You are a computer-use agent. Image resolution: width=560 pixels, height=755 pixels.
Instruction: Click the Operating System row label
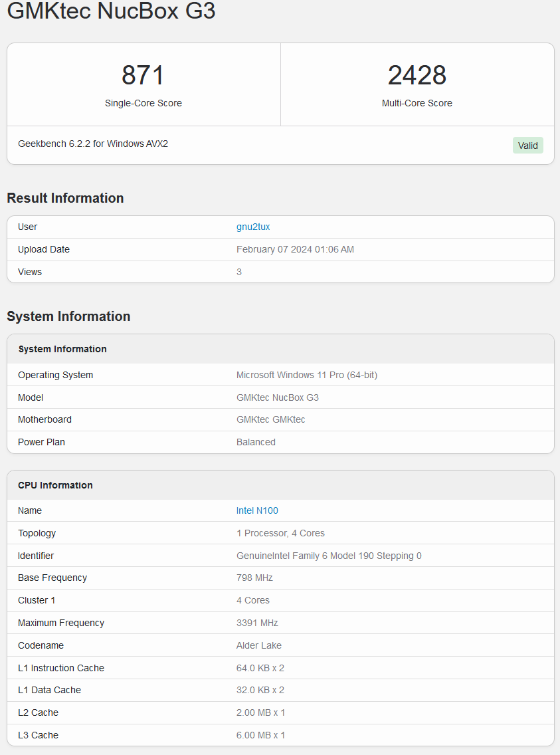pos(55,375)
